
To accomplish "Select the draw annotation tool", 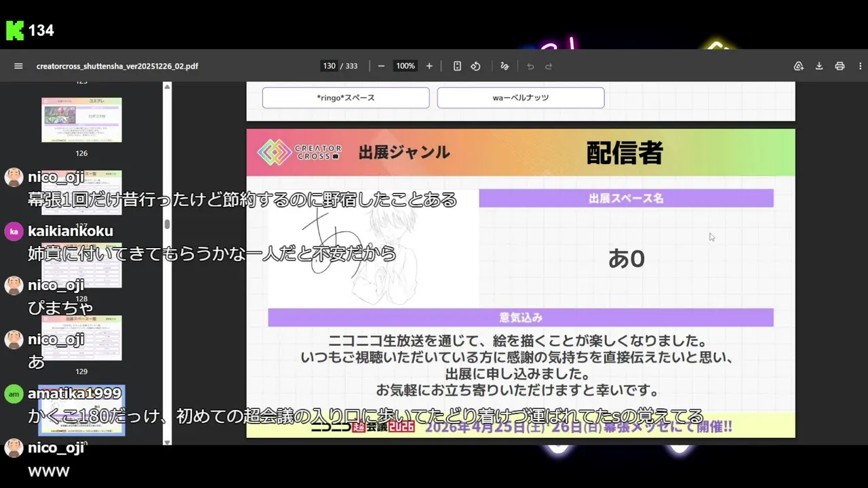I will pyautogui.click(x=505, y=66).
